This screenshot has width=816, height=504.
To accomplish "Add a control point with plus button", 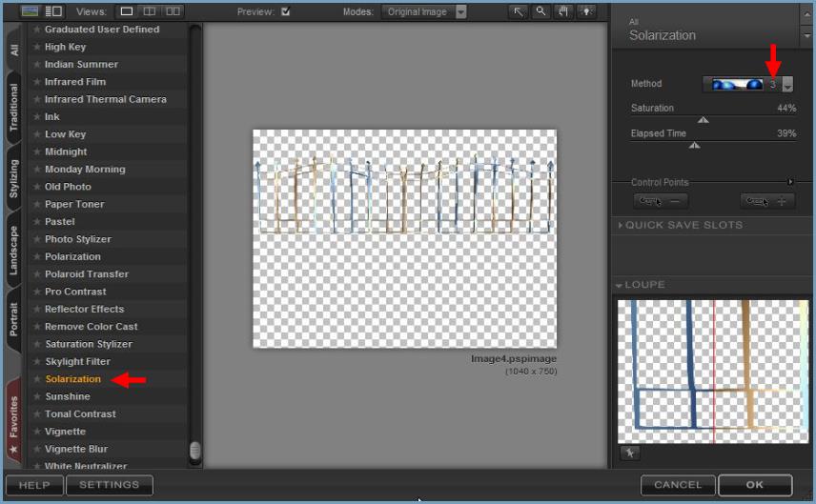I will point(767,201).
